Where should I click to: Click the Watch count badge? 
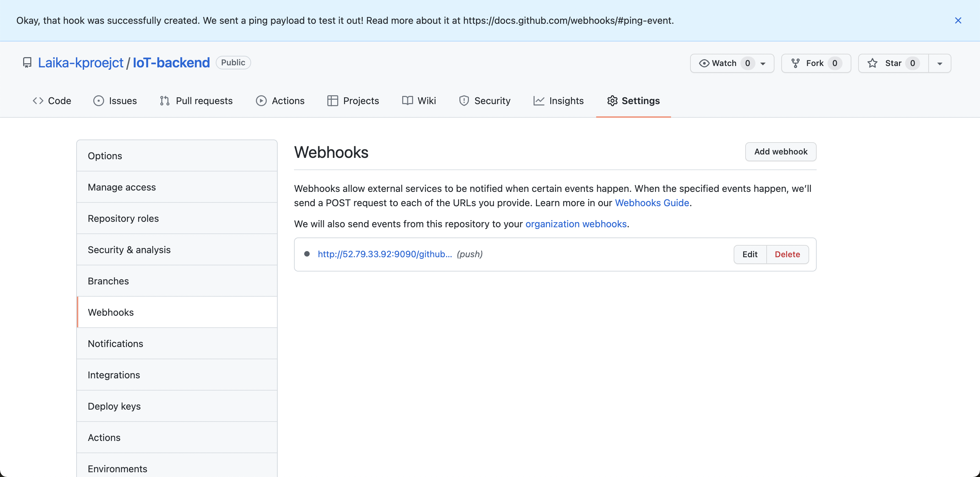tap(748, 63)
